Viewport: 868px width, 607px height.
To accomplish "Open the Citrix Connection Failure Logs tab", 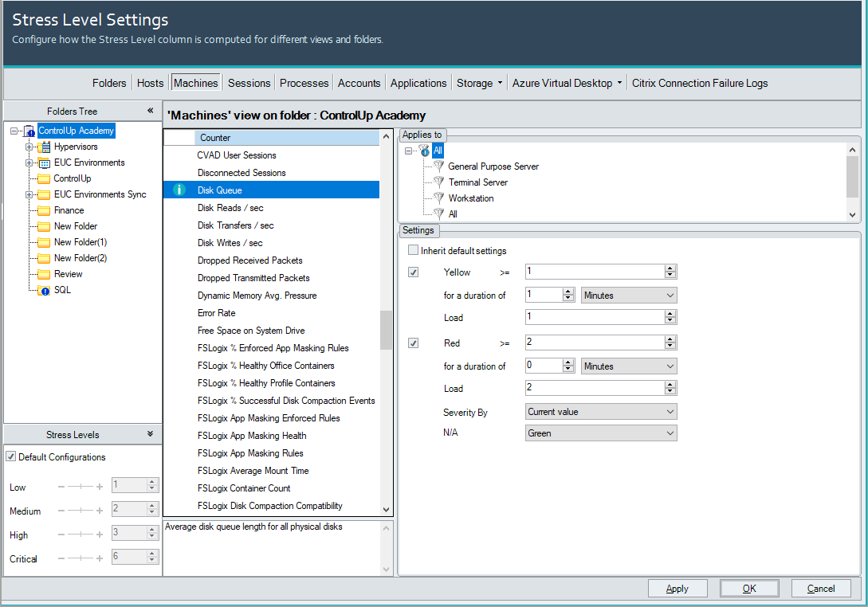I will [x=699, y=83].
